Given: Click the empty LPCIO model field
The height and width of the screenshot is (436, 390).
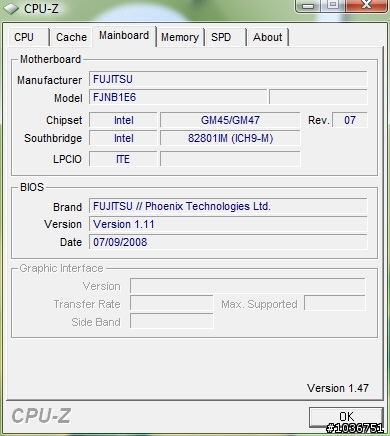Looking at the screenshot, I should coord(230,159).
